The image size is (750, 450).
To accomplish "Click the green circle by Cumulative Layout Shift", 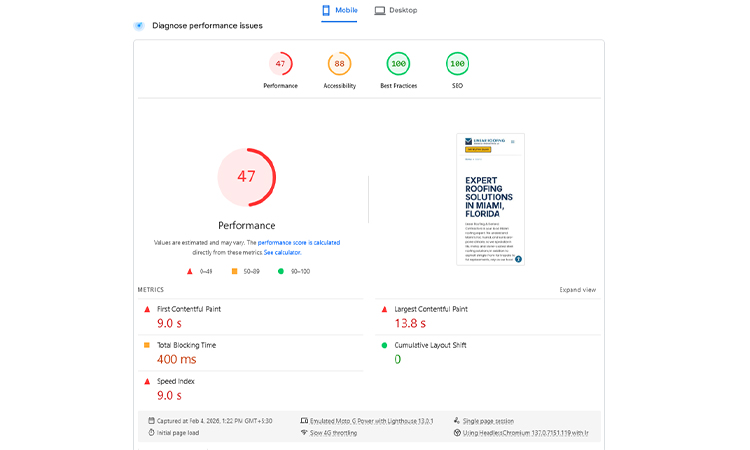I will click(384, 345).
